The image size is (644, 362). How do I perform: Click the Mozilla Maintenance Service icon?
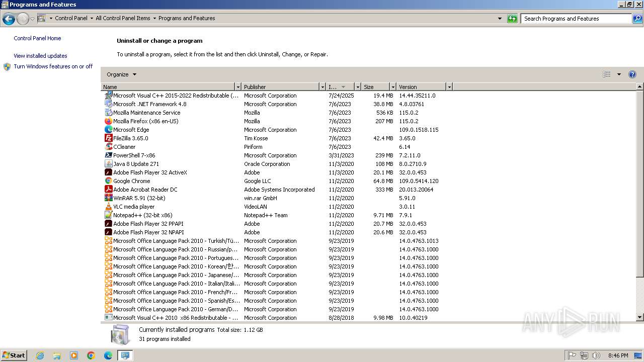pos(108,113)
